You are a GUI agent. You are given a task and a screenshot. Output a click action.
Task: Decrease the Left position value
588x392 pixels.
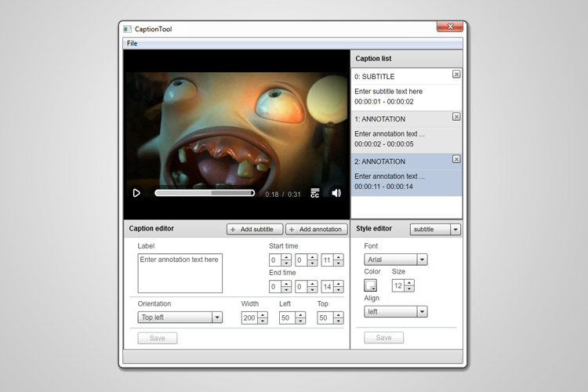click(x=301, y=321)
